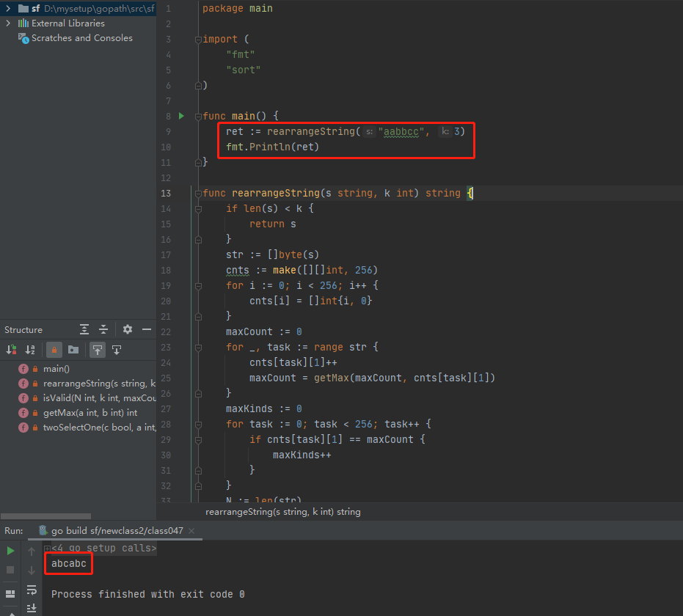This screenshot has width=683, height=616.
Task: Expand the folded go setup calls
Action: click(x=47, y=548)
